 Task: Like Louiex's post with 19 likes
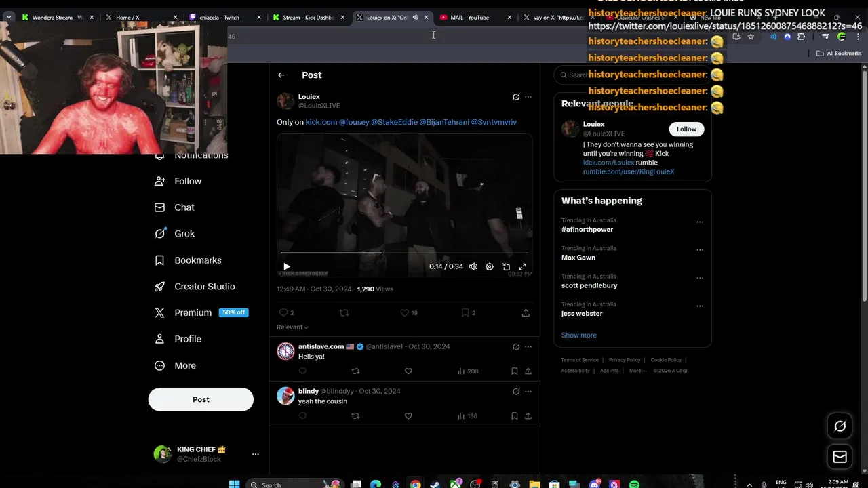409,313
